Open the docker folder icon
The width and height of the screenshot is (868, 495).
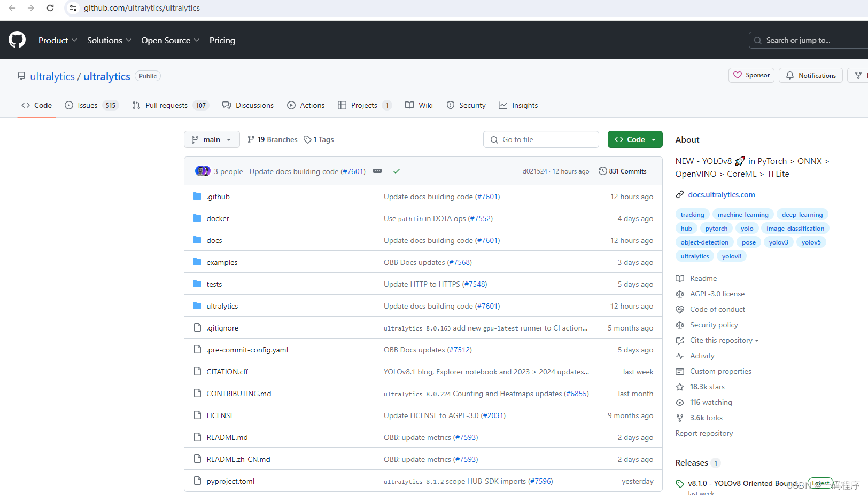tap(197, 218)
